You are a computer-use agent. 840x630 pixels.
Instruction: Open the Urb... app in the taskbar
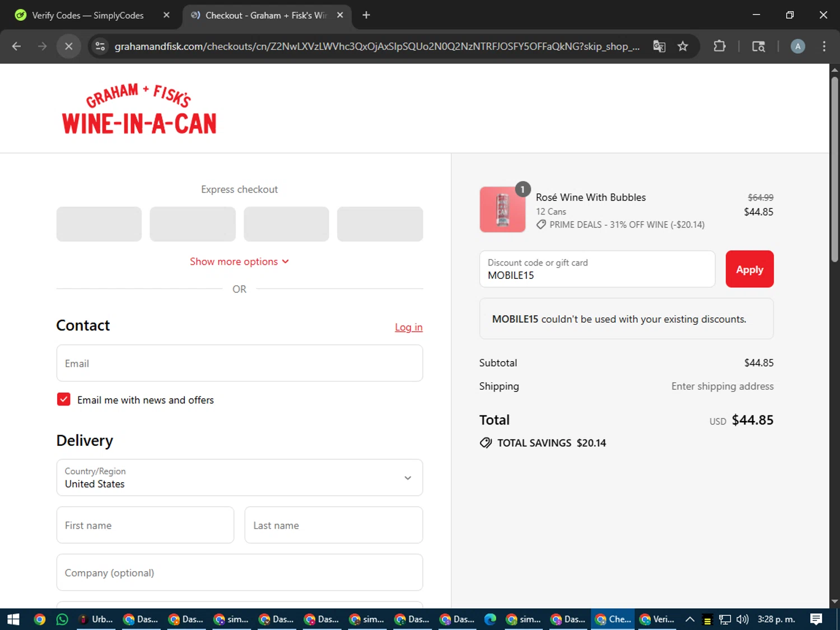(96, 619)
